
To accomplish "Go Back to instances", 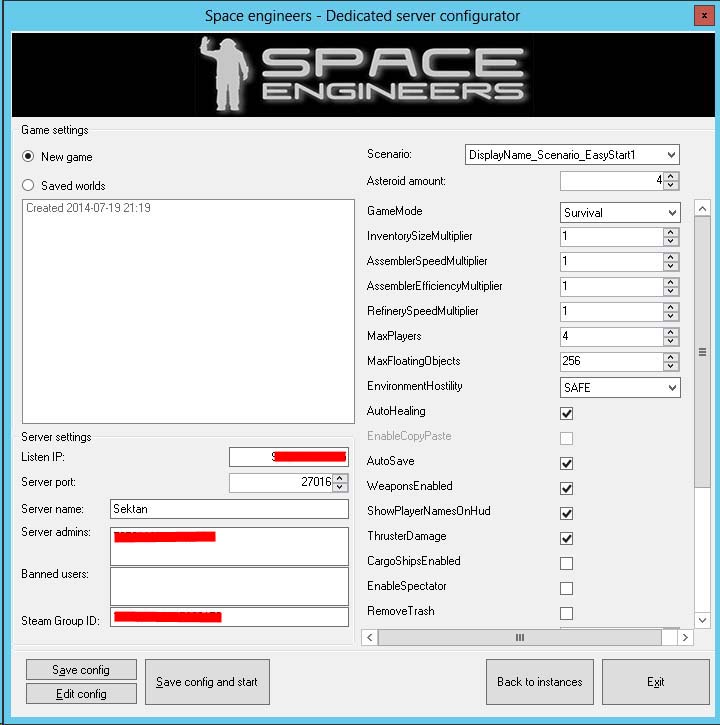I will pos(540,682).
